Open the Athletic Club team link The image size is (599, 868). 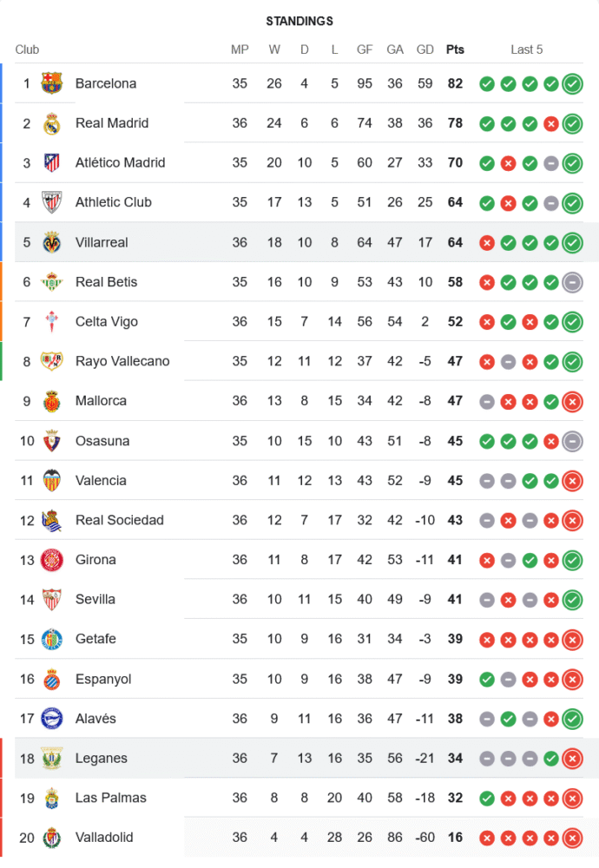pyautogui.click(x=113, y=202)
